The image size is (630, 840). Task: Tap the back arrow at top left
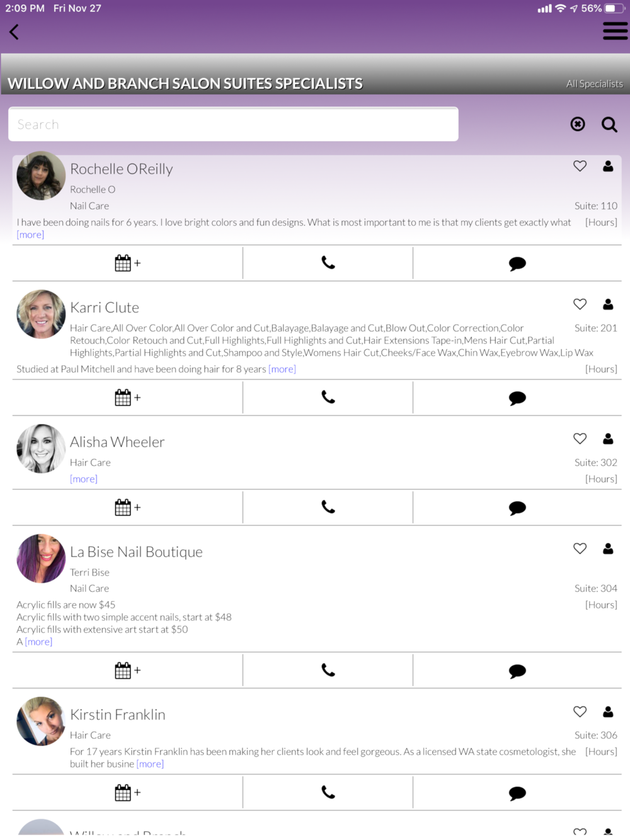click(x=14, y=32)
